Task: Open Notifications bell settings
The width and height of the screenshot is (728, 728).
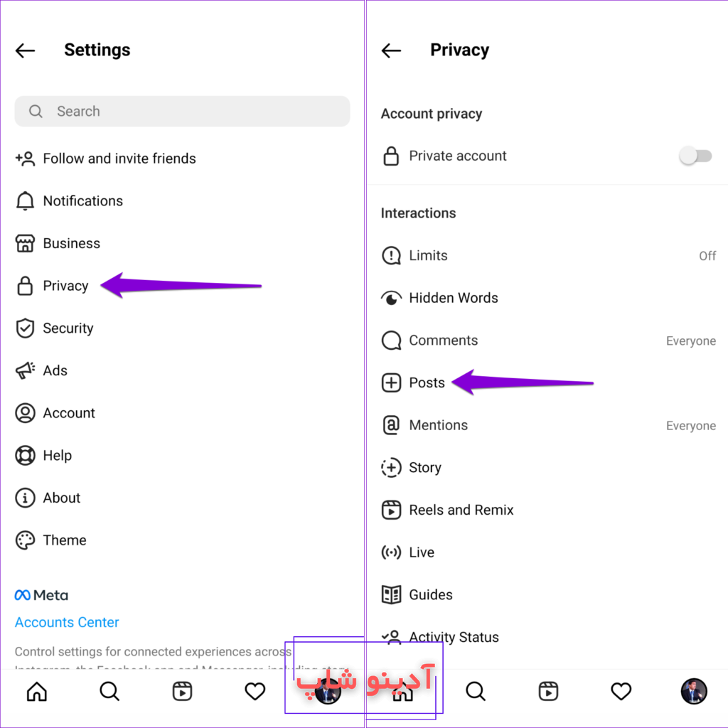Action: pyautogui.click(x=182, y=201)
